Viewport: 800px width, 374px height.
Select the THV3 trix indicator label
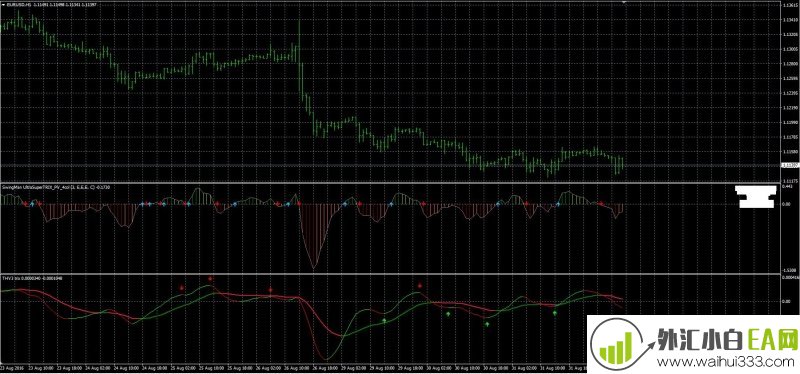32,278
